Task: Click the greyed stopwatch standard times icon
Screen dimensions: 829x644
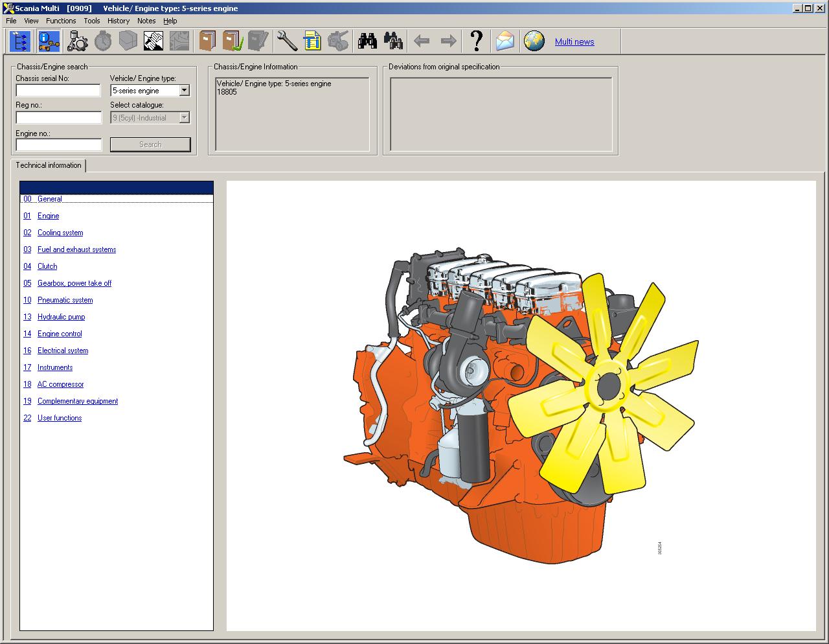Action: [103, 41]
